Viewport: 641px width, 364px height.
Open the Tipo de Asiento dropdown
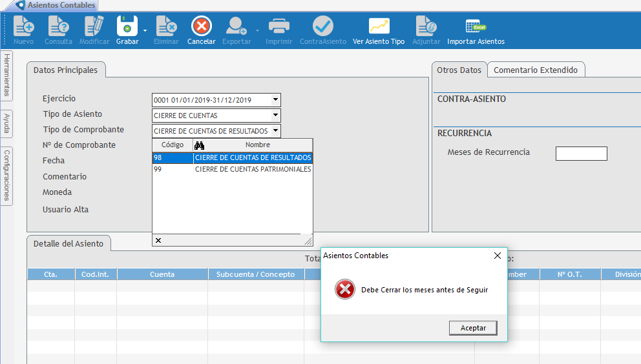pos(276,116)
